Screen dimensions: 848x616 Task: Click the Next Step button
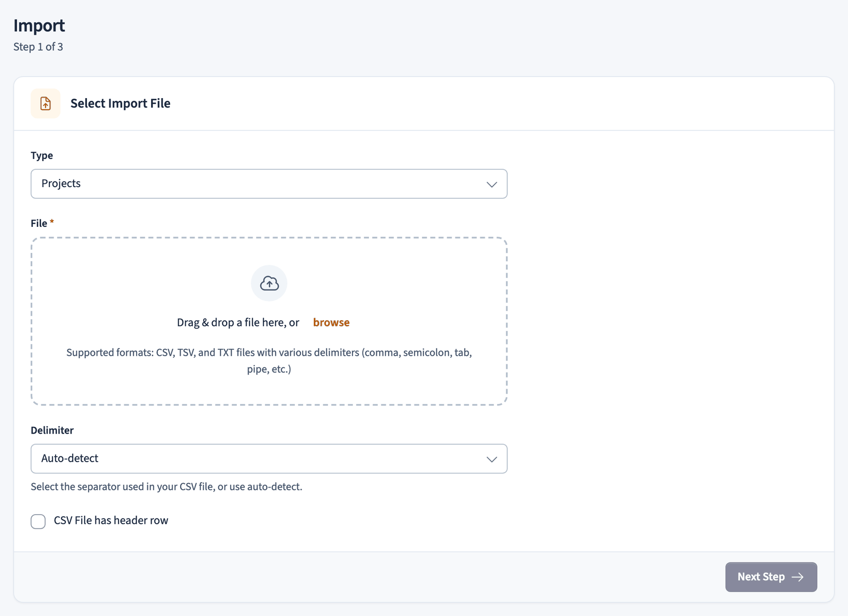pos(771,577)
